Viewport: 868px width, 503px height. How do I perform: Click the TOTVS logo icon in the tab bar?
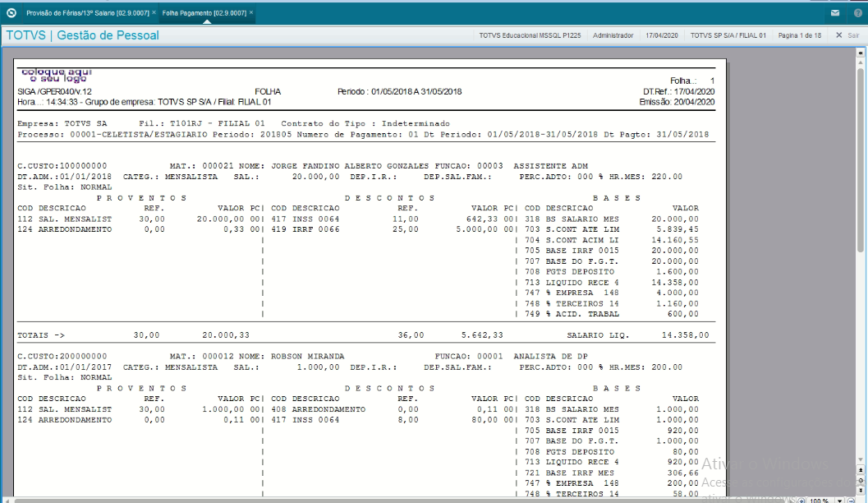11,13
